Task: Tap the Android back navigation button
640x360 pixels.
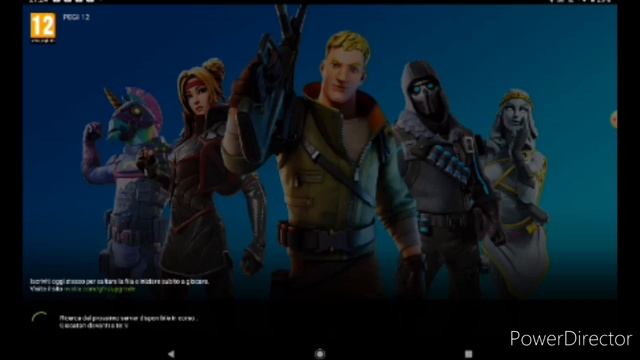Action: [x=171, y=354]
